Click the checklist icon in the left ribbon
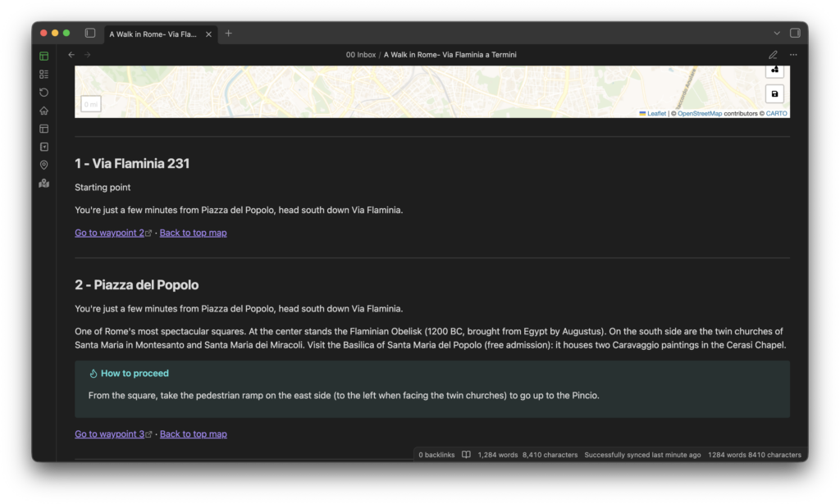The height and width of the screenshot is (504, 840). [x=43, y=75]
